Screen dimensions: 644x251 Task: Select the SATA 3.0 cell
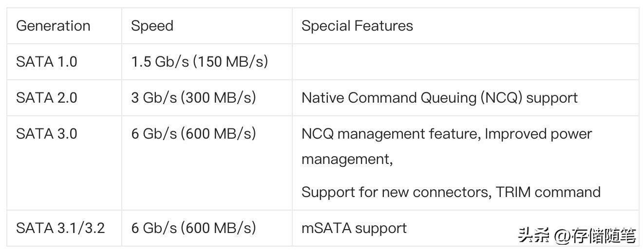47,134
